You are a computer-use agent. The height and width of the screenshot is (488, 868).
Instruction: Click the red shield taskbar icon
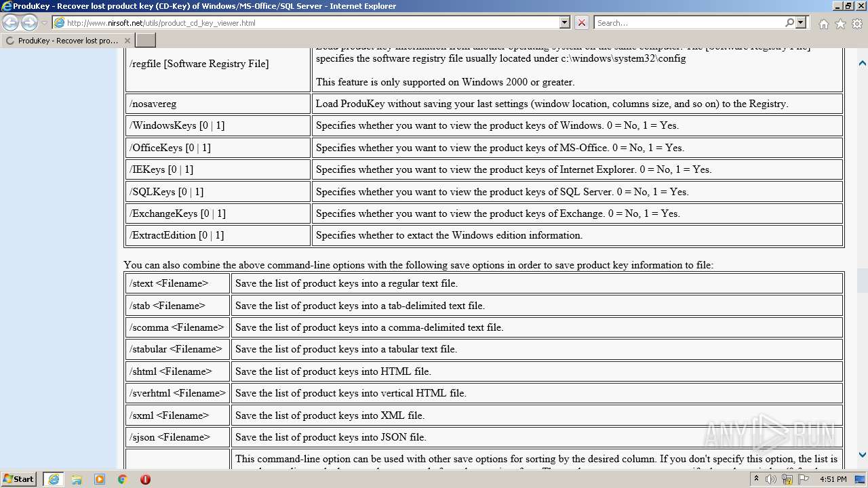[x=145, y=479]
